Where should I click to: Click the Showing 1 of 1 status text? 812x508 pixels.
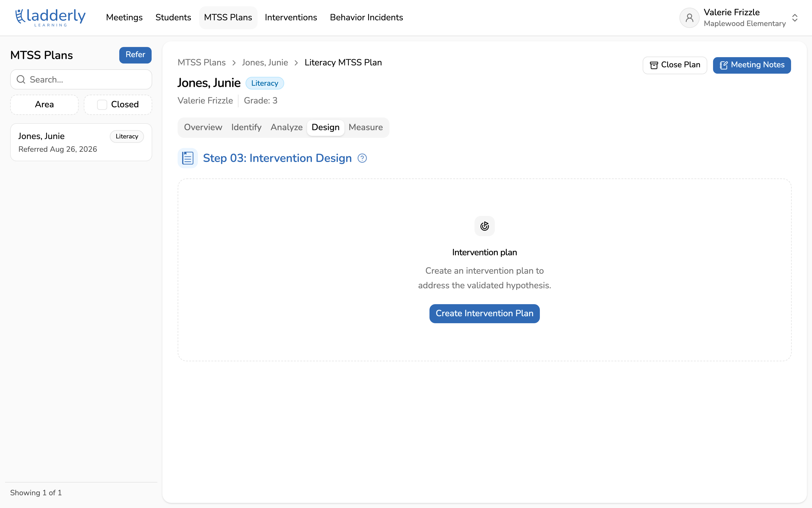click(x=36, y=493)
